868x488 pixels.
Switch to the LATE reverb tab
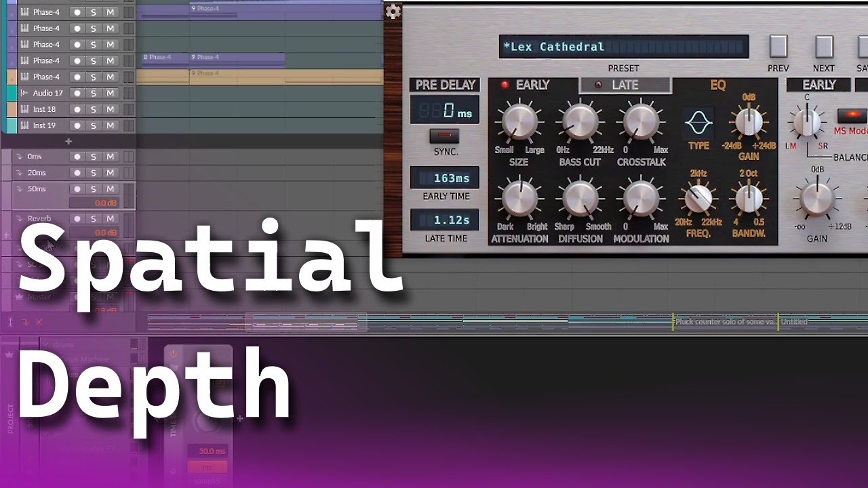(x=625, y=85)
